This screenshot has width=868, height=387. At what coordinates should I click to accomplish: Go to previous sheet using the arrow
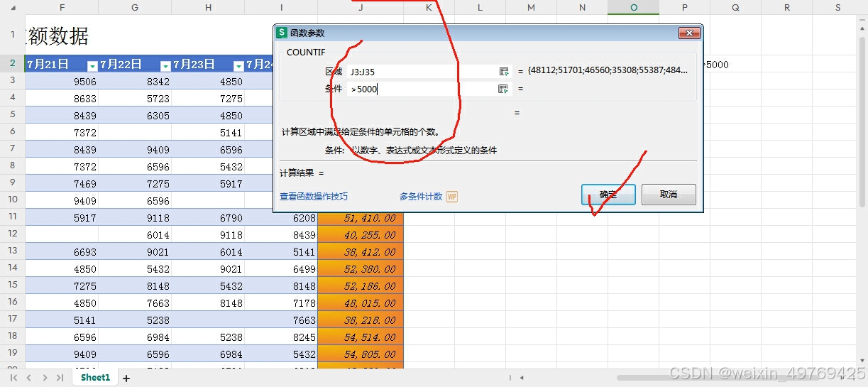pyautogui.click(x=29, y=378)
